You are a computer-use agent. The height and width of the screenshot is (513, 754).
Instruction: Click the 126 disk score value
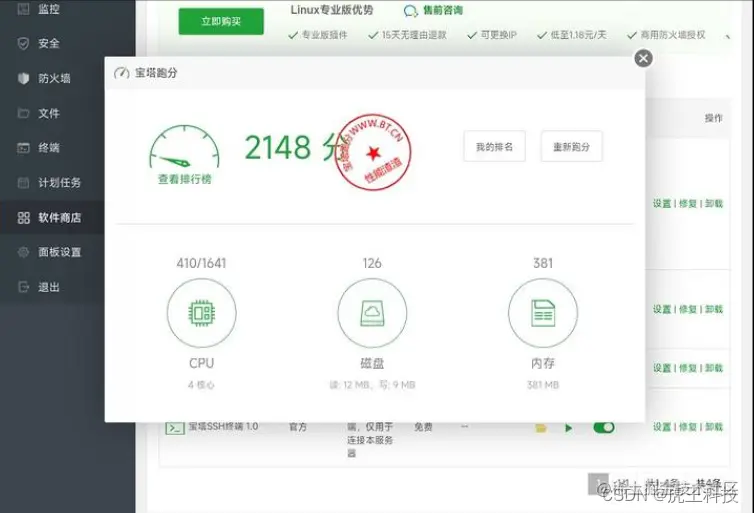click(x=372, y=263)
